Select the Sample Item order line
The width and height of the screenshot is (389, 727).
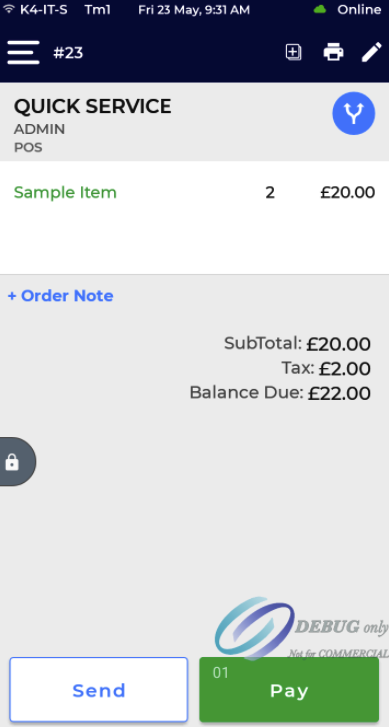tap(194, 192)
